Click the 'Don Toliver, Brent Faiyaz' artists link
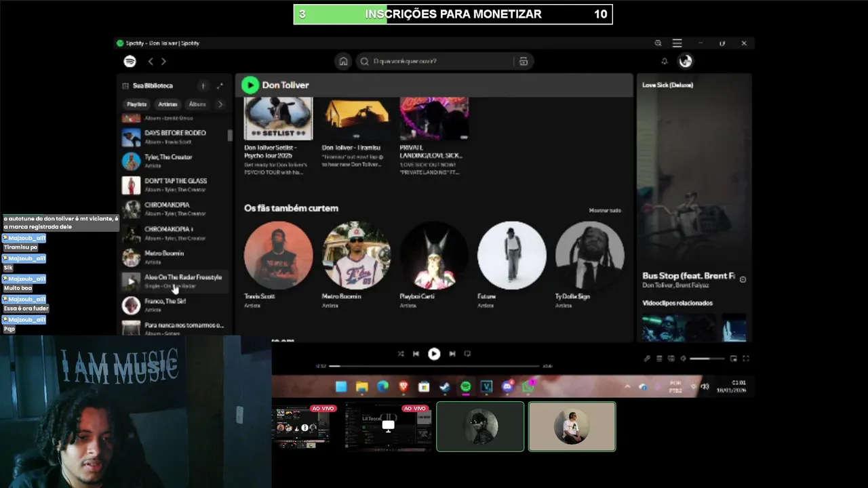The image size is (868, 488). tap(675, 285)
